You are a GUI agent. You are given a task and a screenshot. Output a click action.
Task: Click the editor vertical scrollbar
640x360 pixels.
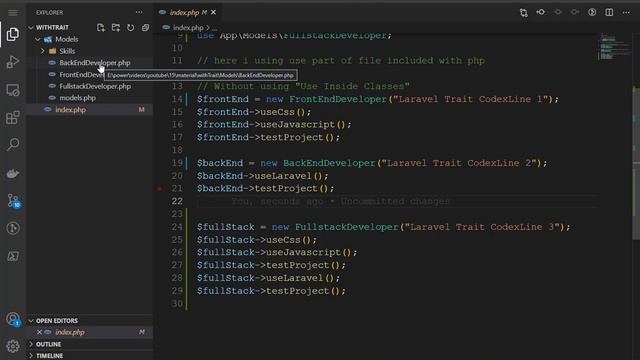pos(636,163)
